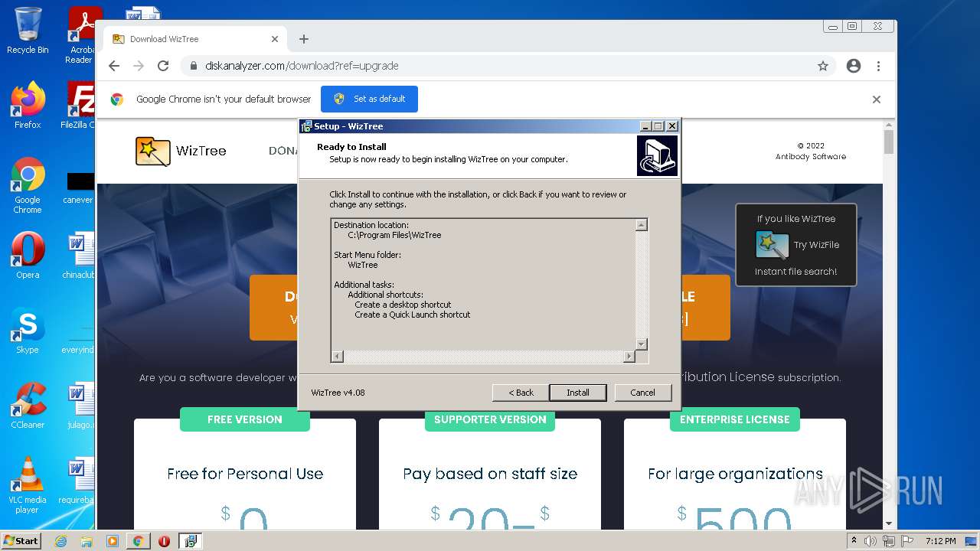
Task: Click the WizTree logo on the webpage
Action: [x=181, y=151]
